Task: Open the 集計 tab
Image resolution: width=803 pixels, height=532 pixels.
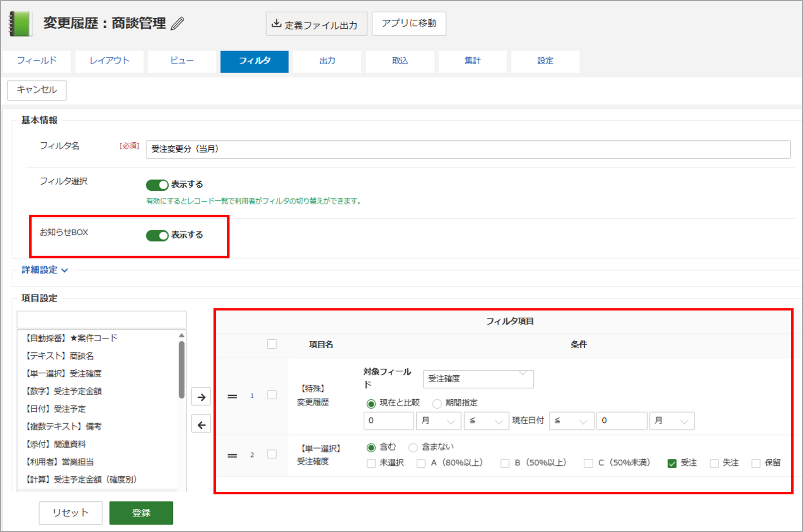Action: tap(472, 61)
